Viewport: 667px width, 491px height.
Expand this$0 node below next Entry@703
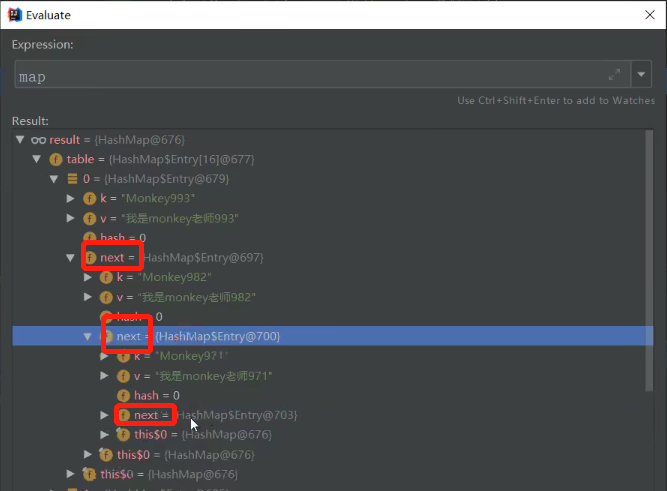(105, 435)
